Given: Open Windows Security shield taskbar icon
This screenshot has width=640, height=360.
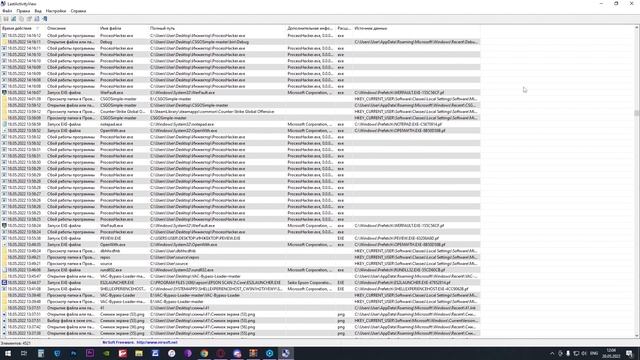Looking at the screenshot, I should (57, 353).
